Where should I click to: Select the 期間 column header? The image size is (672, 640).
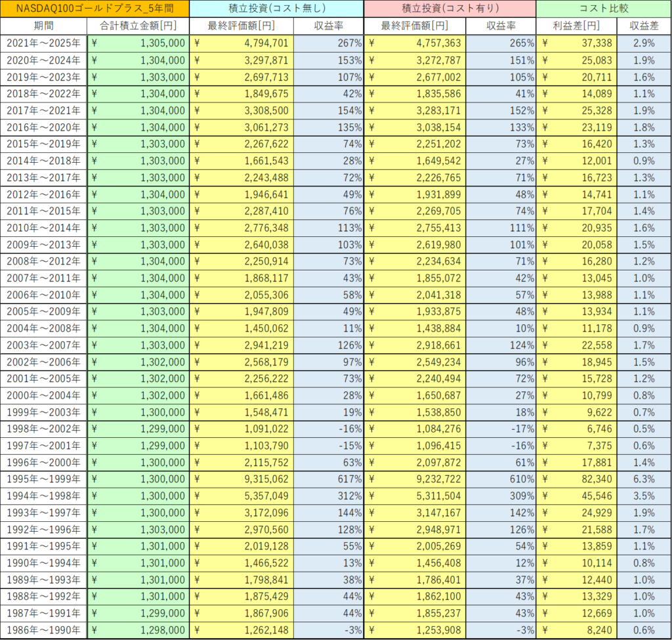[44, 26]
